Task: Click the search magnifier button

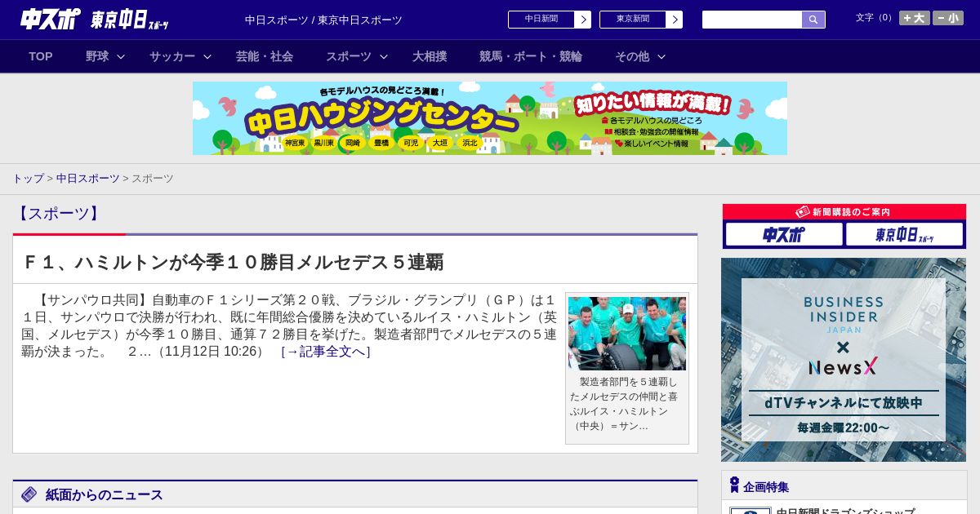Action: point(813,20)
